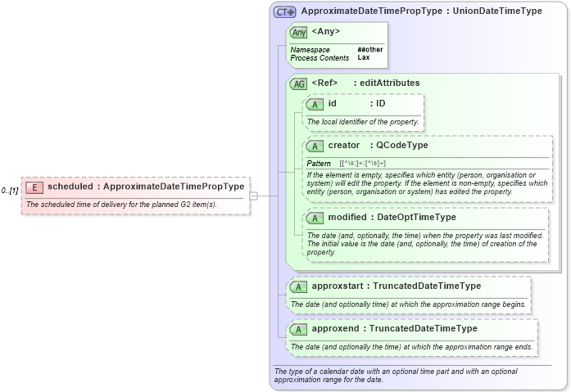The image size is (571, 392).
Task: Click the A icon beside approxend
Action: (299, 330)
